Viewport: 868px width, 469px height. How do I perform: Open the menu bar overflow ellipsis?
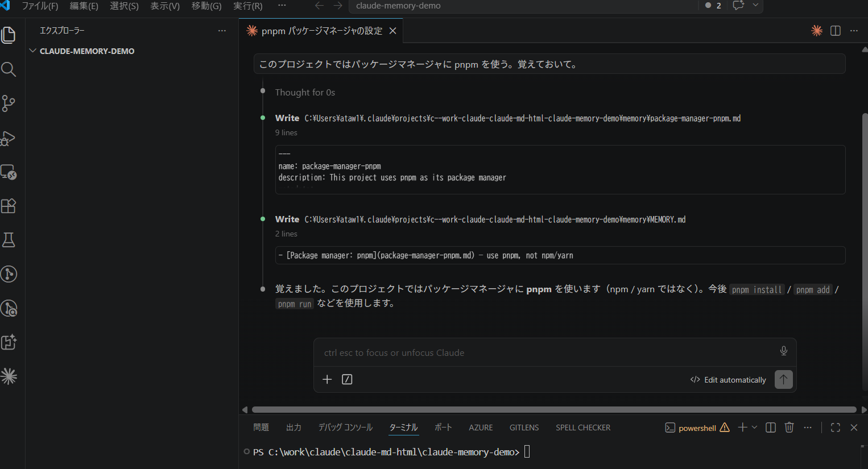[x=282, y=6]
